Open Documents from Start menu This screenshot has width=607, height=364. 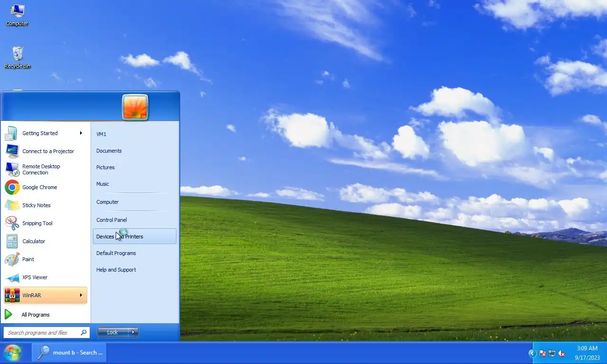(135, 151)
